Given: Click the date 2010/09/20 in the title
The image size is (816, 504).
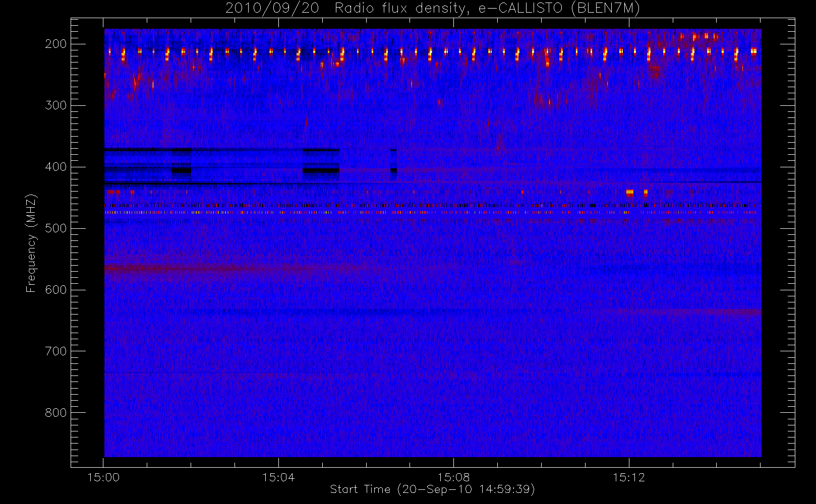Looking at the screenshot, I should pos(272,9).
